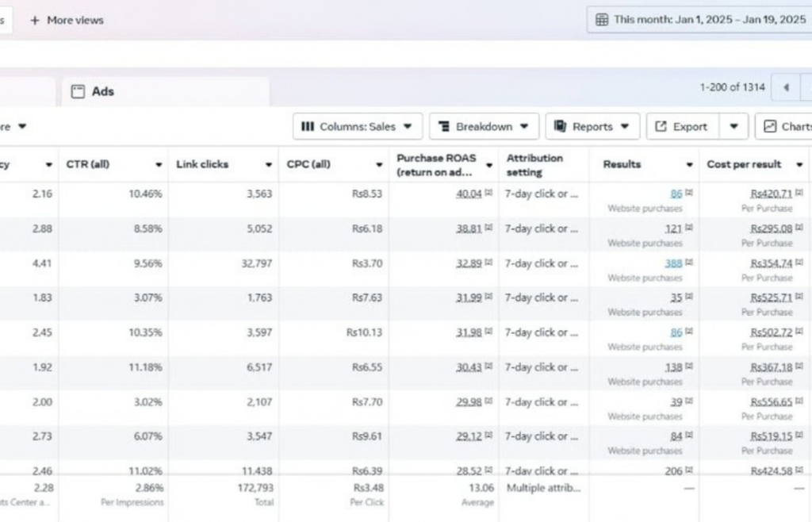Click the Breakdown rows icon
The image size is (812, 522).
pyautogui.click(x=444, y=126)
